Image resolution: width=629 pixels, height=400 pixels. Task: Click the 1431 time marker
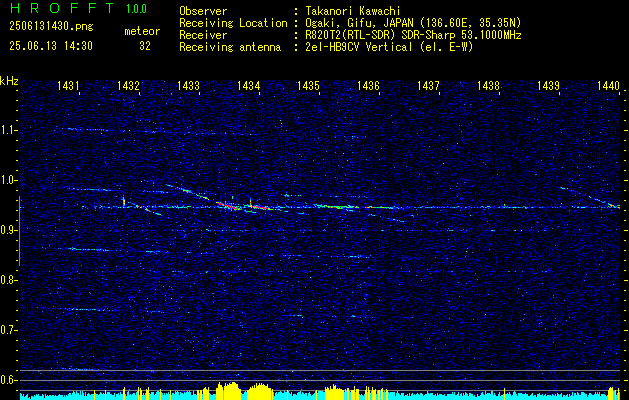(68, 85)
